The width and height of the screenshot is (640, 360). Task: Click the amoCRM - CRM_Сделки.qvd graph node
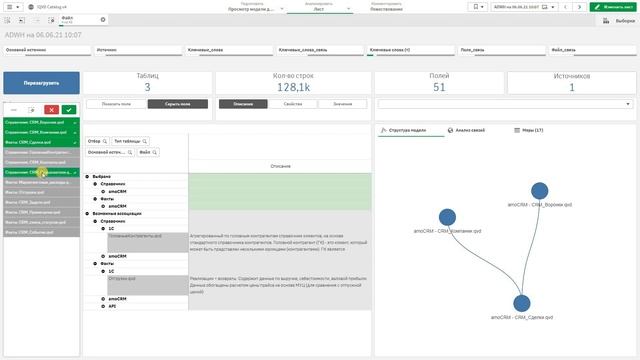tap(522, 303)
